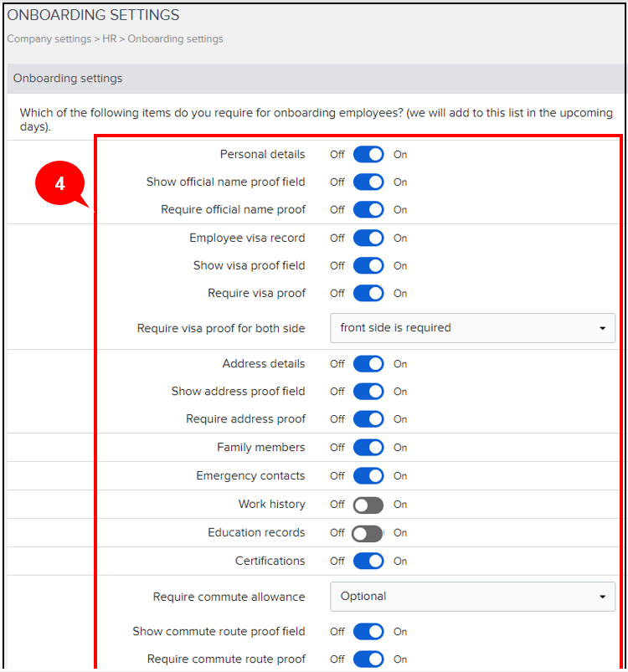
Task: Disable Show commute route proof field
Action: pyautogui.click(x=368, y=631)
